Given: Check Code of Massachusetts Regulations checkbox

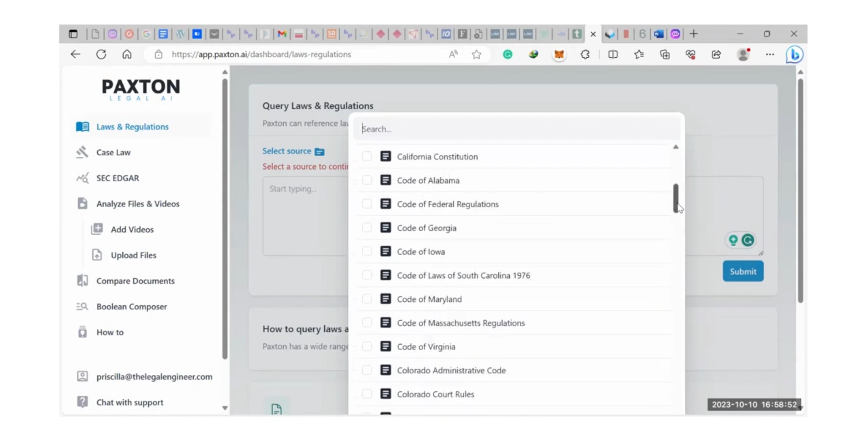Looking at the screenshot, I should pyautogui.click(x=367, y=323).
